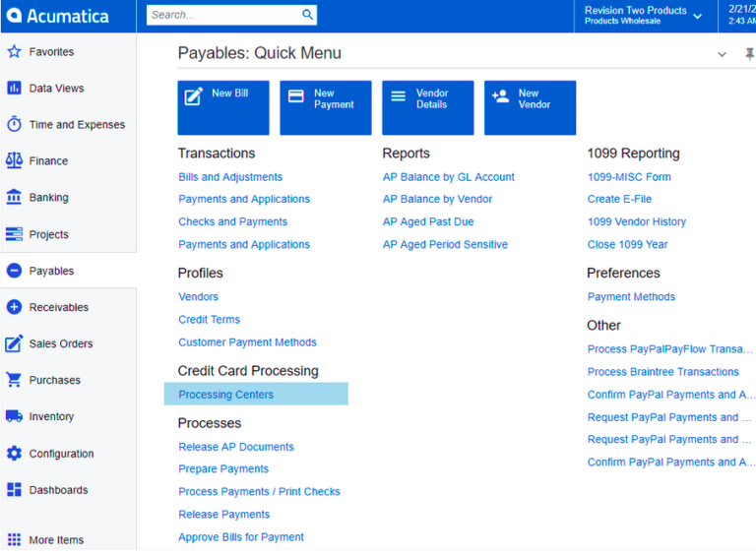Open the Vendors profile link
Viewport: 756px width, 557px height.
[x=198, y=297]
